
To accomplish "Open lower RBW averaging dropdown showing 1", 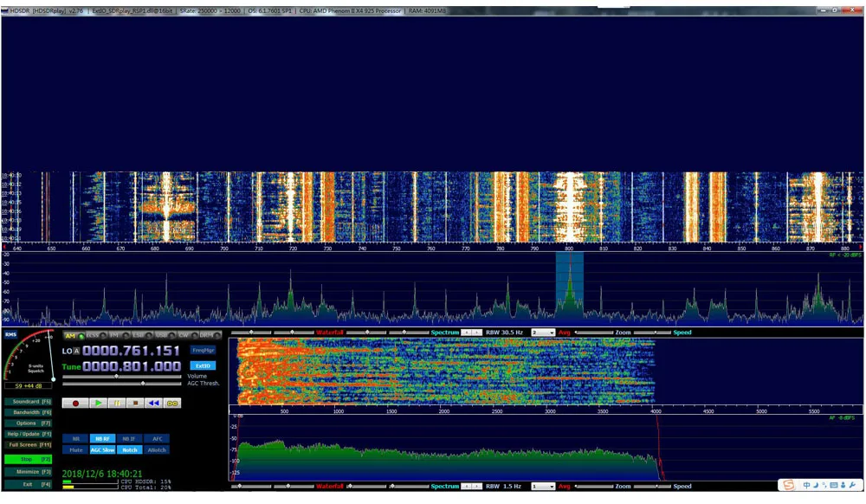I will tap(543, 487).
